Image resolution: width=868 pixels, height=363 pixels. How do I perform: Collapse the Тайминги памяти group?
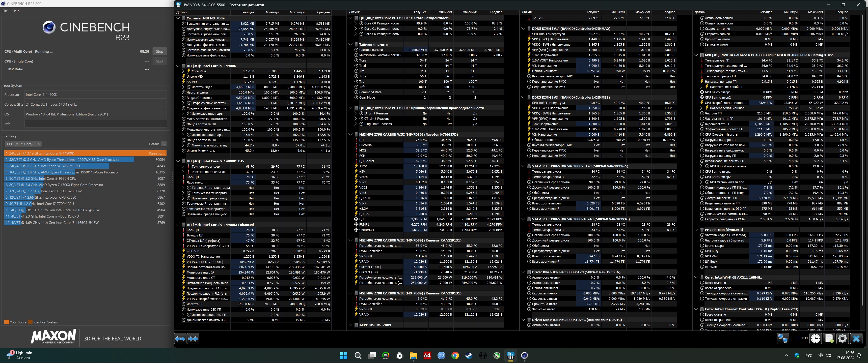point(350,44)
